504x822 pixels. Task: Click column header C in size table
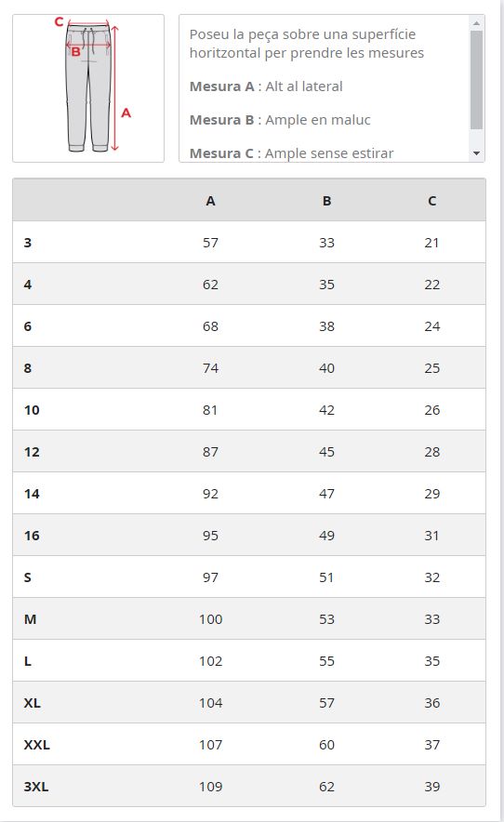(x=431, y=201)
